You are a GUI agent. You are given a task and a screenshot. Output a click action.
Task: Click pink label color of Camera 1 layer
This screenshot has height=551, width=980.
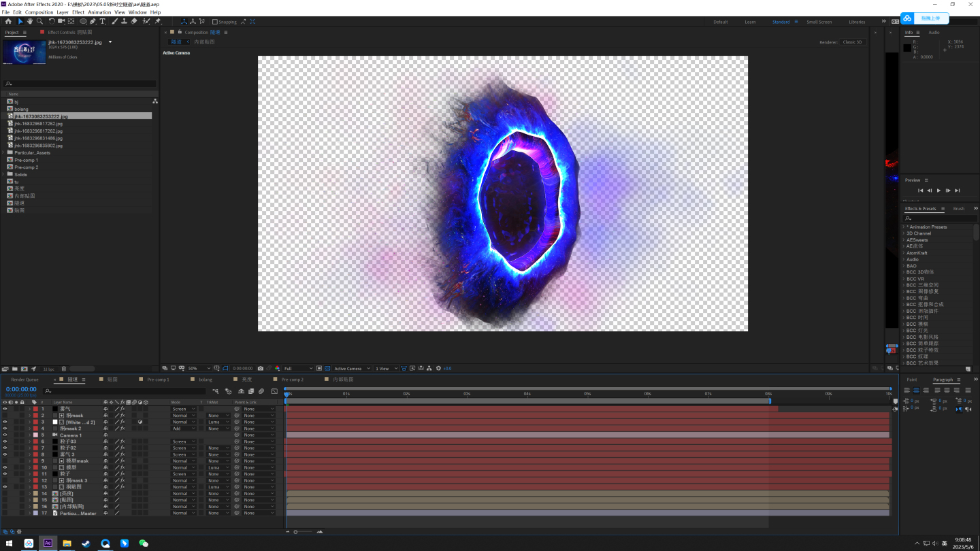pos(35,435)
